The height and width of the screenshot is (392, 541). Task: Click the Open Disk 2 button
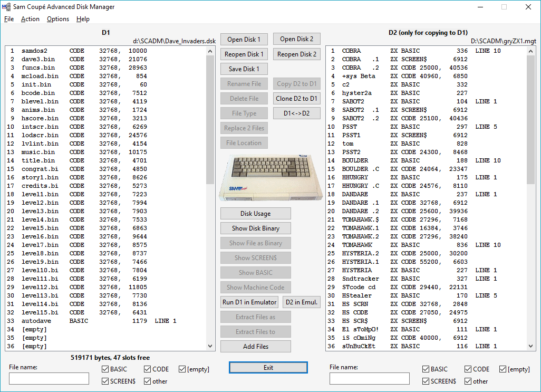click(297, 39)
